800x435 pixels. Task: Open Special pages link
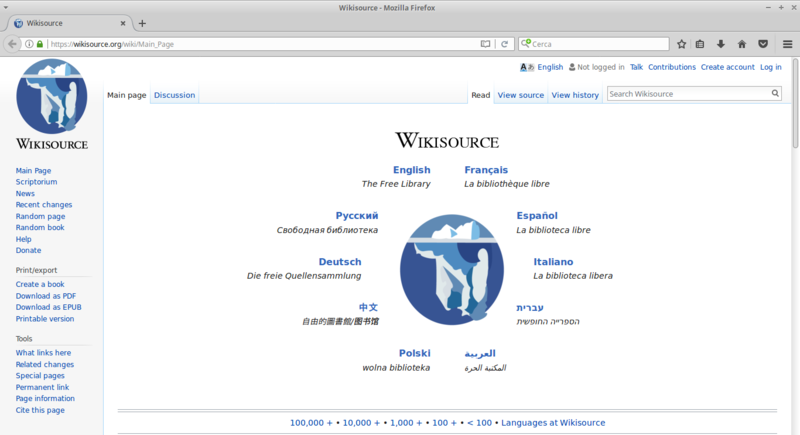tap(40, 375)
